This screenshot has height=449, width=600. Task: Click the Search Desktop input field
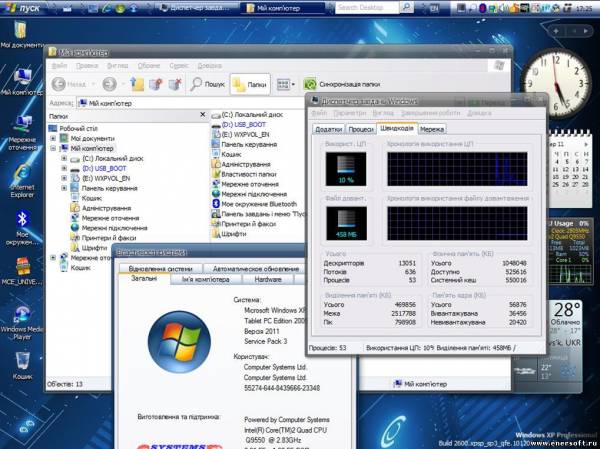click(367, 8)
